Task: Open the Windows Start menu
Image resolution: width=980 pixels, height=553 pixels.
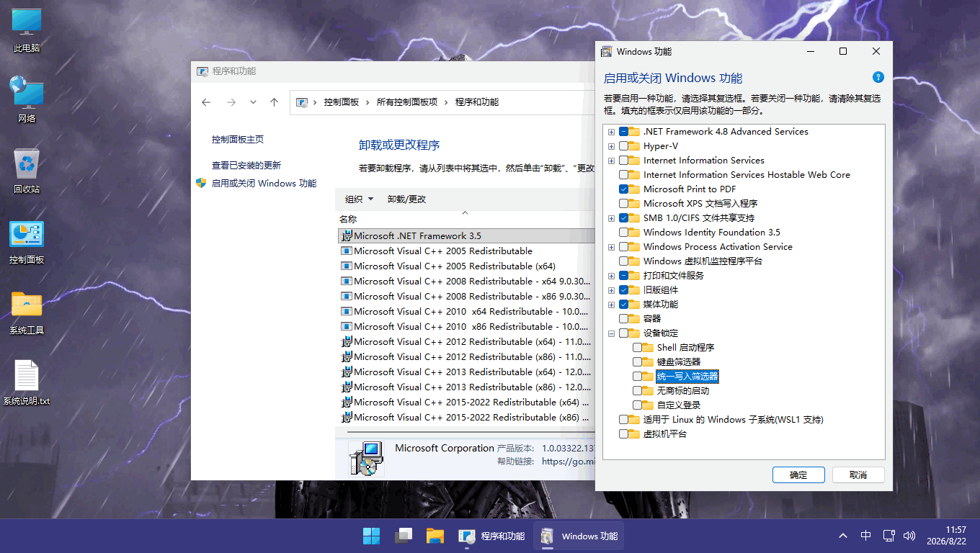Action: [371, 536]
